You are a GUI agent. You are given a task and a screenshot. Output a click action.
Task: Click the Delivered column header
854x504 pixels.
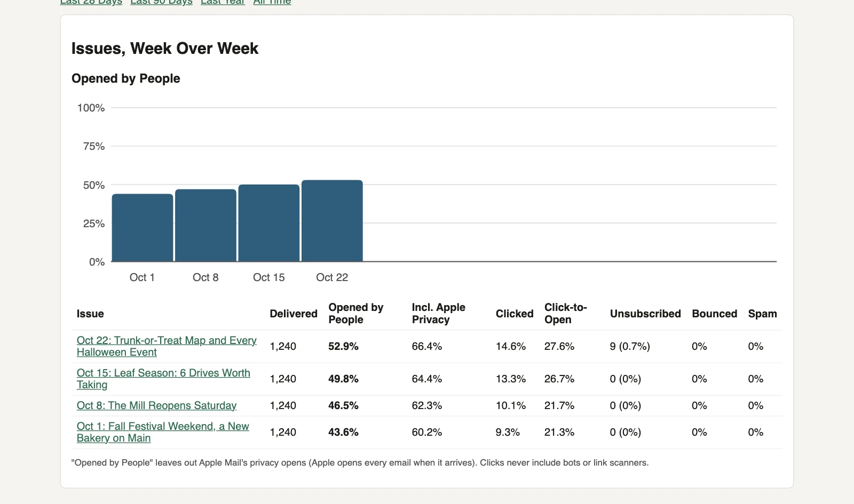tap(294, 314)
